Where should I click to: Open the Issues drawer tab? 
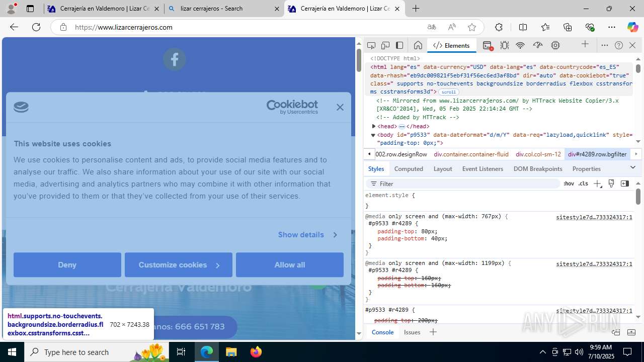coord(412,332)
